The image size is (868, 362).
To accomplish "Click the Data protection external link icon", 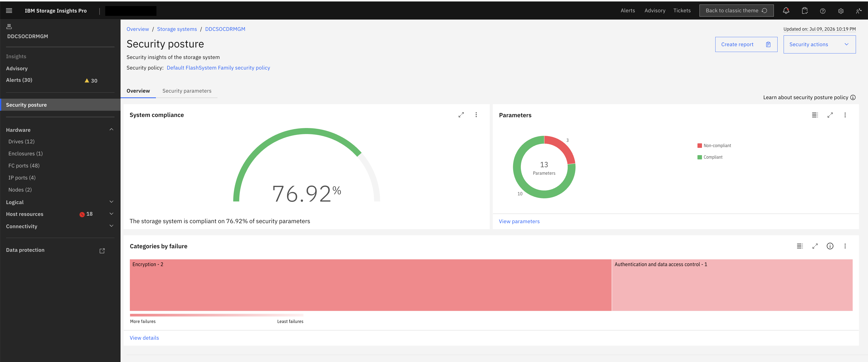I will 102,251.
